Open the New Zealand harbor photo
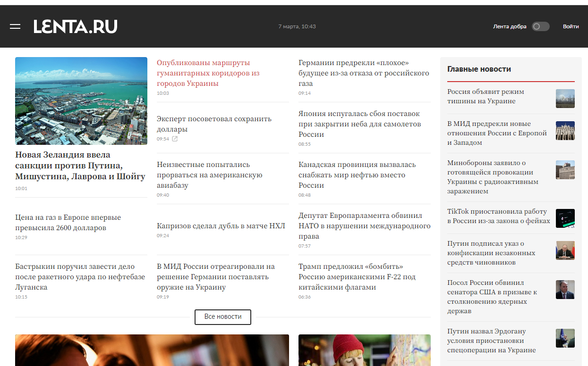Image resolution: width=588 pixels, height=366 pixels. click(x=81, y=100)
